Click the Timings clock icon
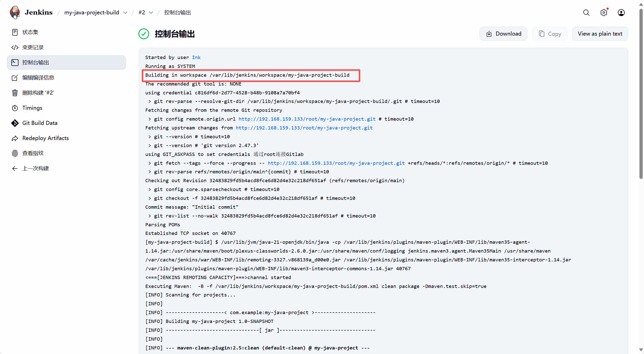This screenshot has height=354, width=644. [15, 108]
